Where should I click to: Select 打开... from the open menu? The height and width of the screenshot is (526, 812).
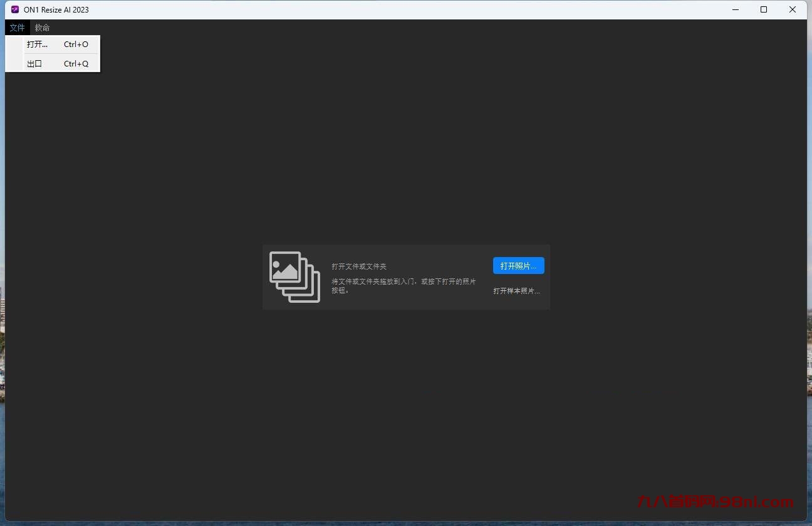pyautogui.click(x=37, y=44)
